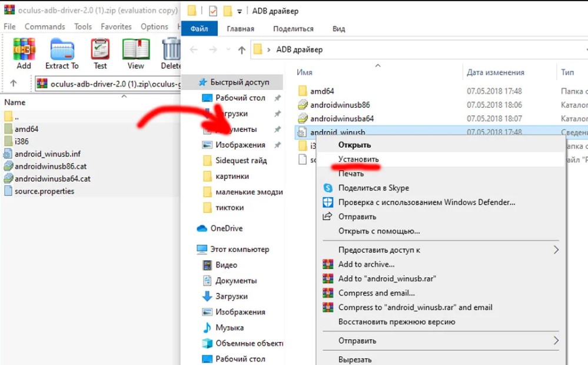Open Quick Access toolbar customize dropdown
Image resolution: width=588 pixels, height=365 pixels.
click(240, 12)
